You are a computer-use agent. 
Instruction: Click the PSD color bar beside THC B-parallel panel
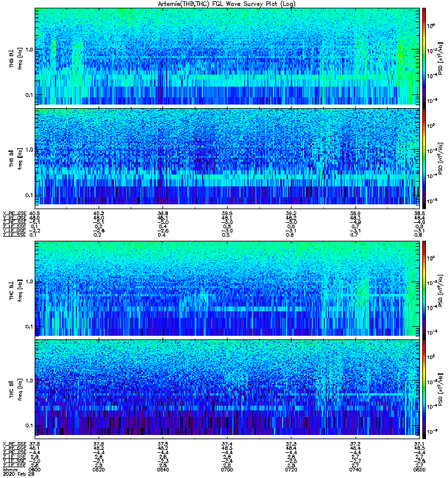coord(424,390)
